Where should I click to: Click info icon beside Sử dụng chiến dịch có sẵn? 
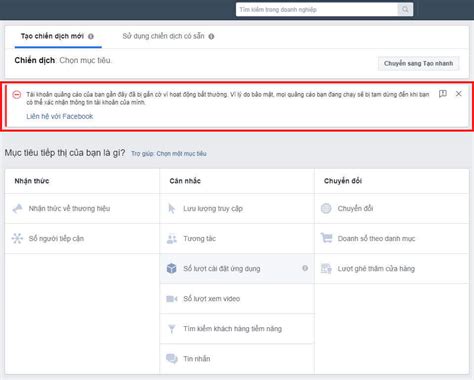pos(211,36)
